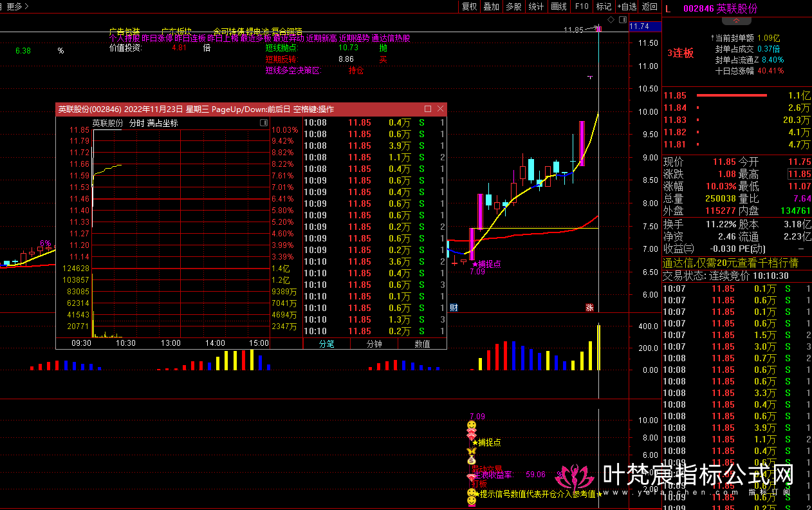Switch to the 分钟 tab
The width and height of the screenshot is (812, 510).
[374, 344]
